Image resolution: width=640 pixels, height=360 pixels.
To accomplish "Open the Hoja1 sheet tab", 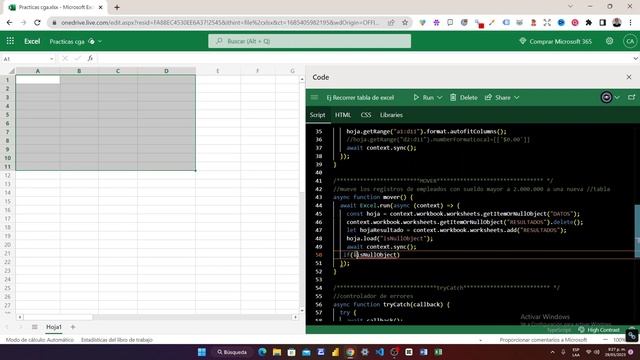I will 53,327.
